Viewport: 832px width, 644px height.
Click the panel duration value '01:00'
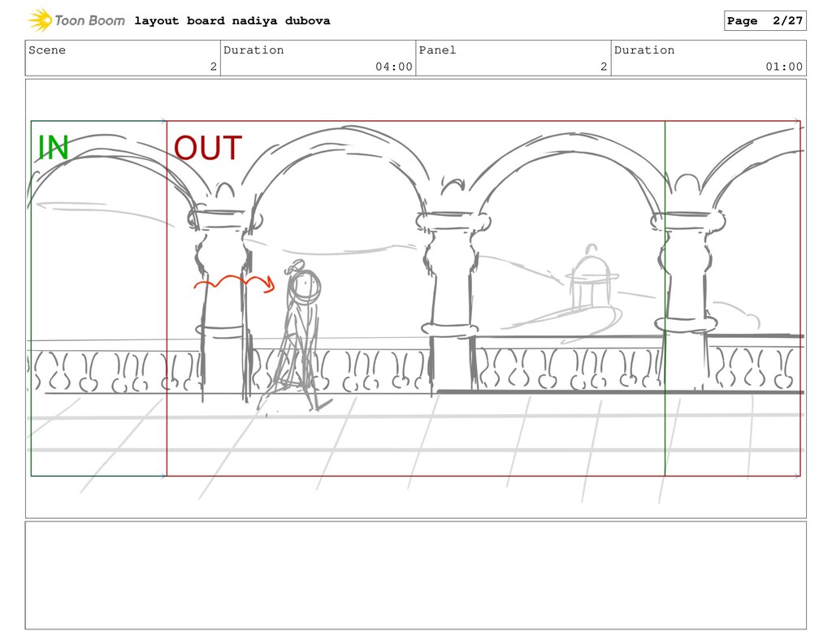pos(784,67)
